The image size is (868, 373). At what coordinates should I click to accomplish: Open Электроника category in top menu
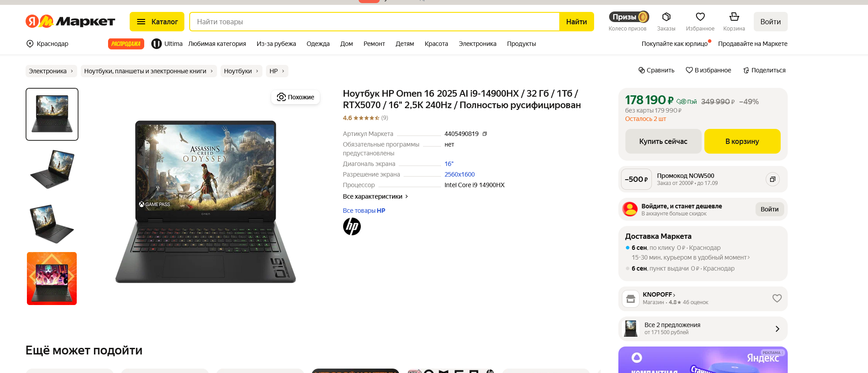pyautogui.click(x=477, y=44)
